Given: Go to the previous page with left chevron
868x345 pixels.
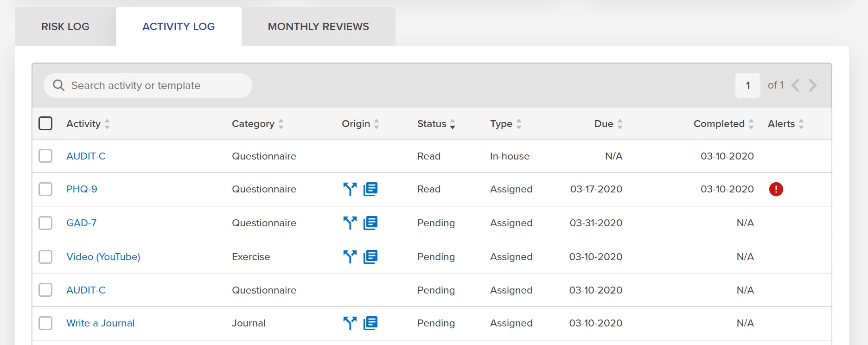Looking at the screenshot, I should click(x=796, y=85).
